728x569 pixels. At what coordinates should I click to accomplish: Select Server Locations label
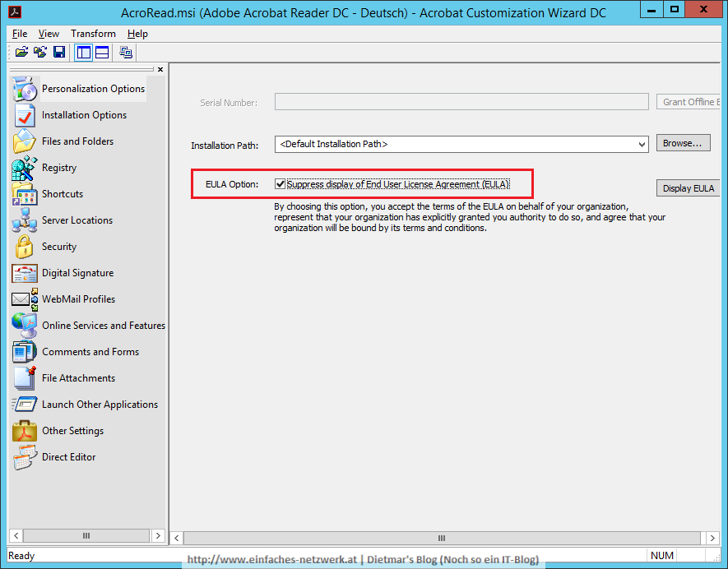pyautogui.click(x=77, y=220)
